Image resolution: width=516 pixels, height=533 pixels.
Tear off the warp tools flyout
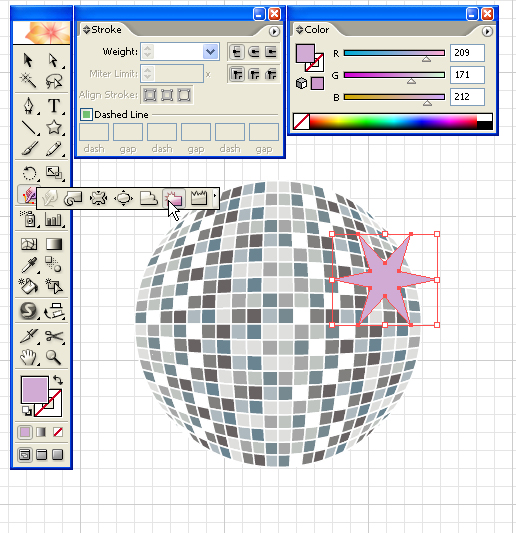click(215, 195)
